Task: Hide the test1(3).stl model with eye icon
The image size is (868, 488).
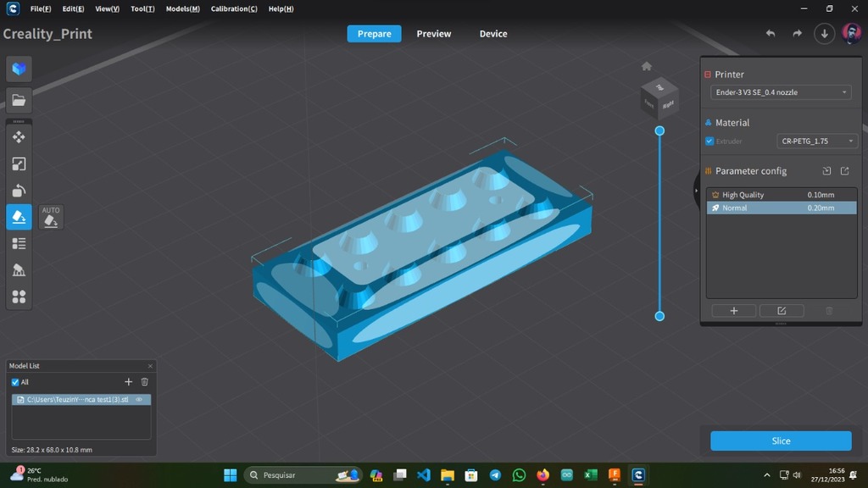Action: 139,399
